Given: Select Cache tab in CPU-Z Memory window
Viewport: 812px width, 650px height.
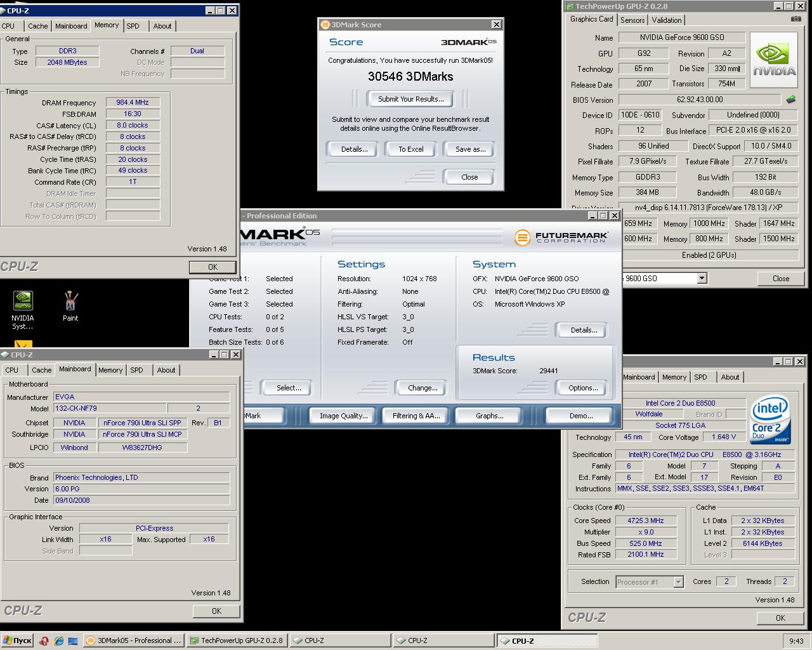Looking at the screenshot, I should pos(37,26).
